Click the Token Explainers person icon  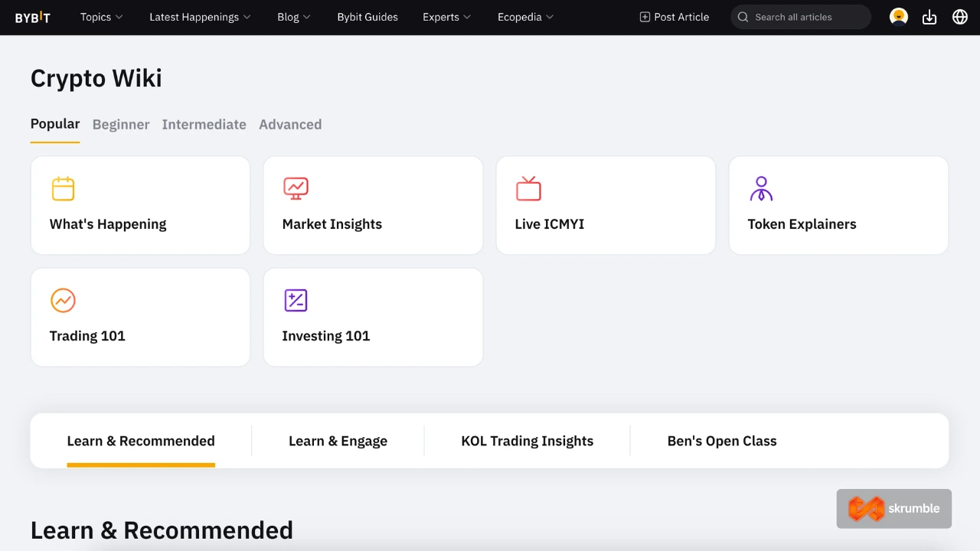click(761, 188)
